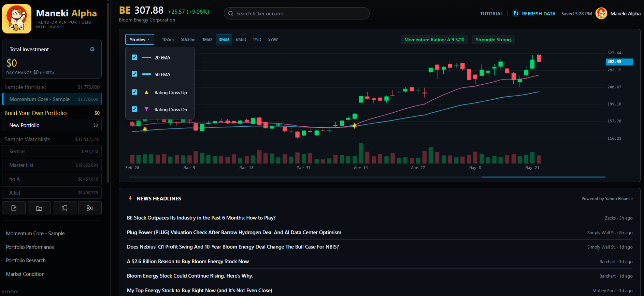The image size is (644, 296).
Task: Open the 'no A' watchlist
Action: [x=52, y=179]
